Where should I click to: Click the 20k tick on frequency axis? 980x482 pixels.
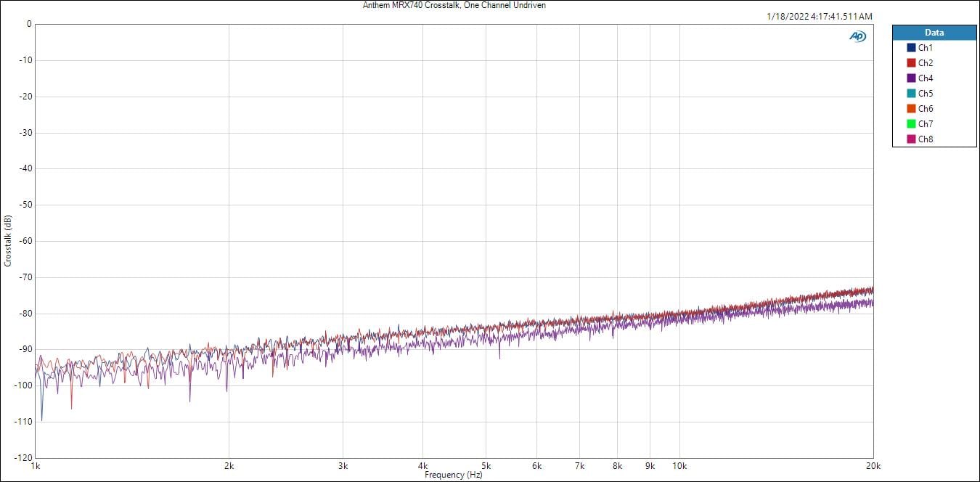(873, 466)
